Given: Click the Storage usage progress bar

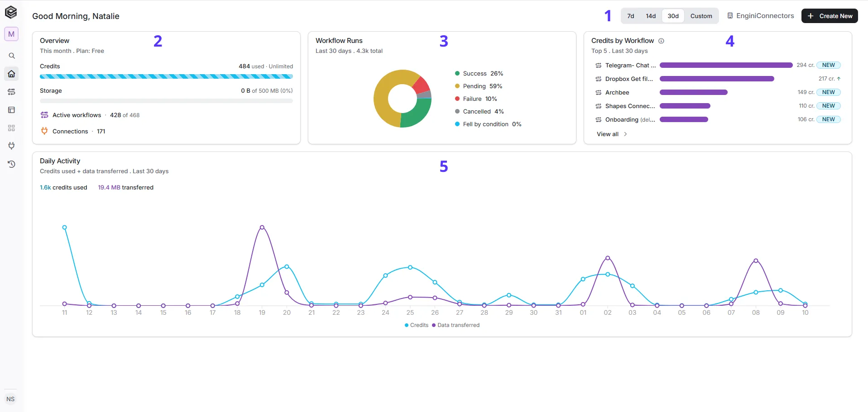Looking at the screenshot, I should (x=166, y=101).
